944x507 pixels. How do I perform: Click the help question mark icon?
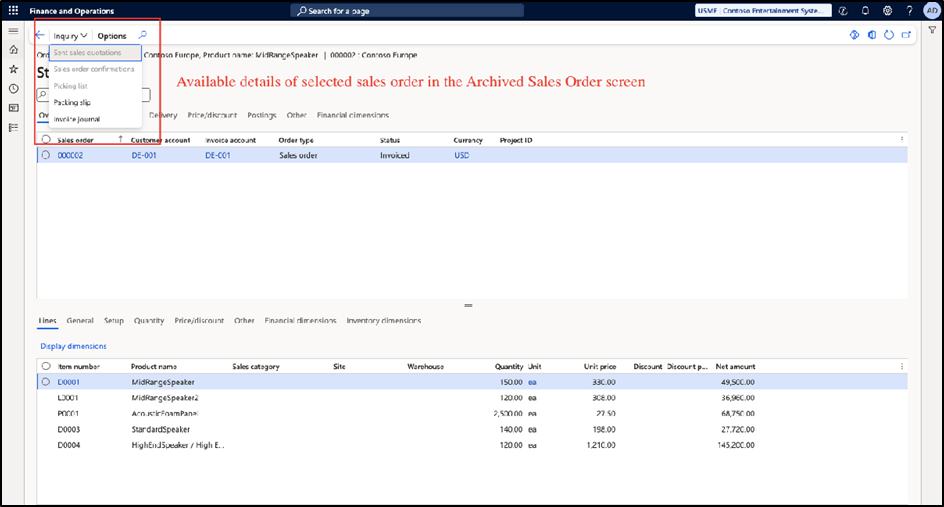(x=909, y=11)
